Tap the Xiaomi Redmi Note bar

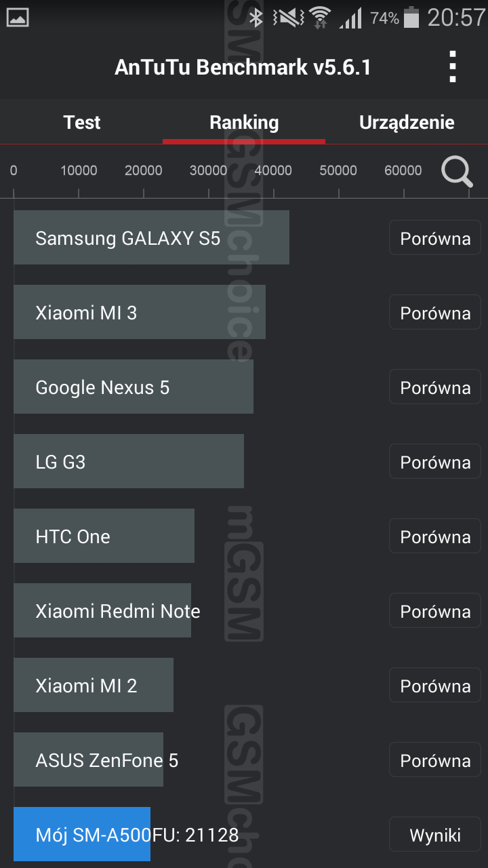point(102,610)
